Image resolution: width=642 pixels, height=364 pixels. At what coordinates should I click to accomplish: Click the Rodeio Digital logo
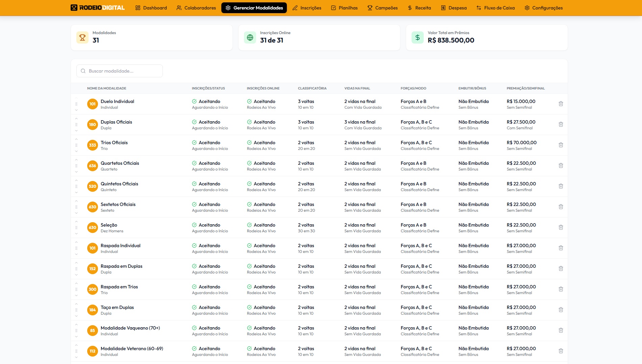point(97,8)
